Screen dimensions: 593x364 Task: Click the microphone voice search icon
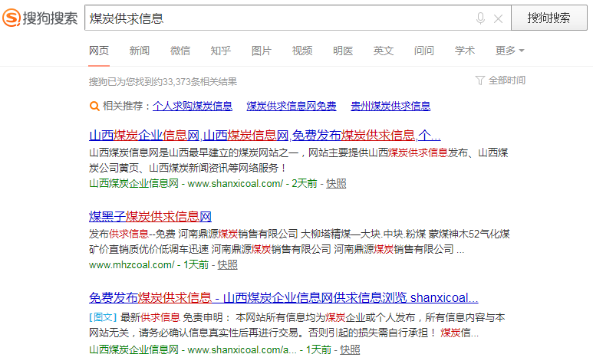(480, 18)
